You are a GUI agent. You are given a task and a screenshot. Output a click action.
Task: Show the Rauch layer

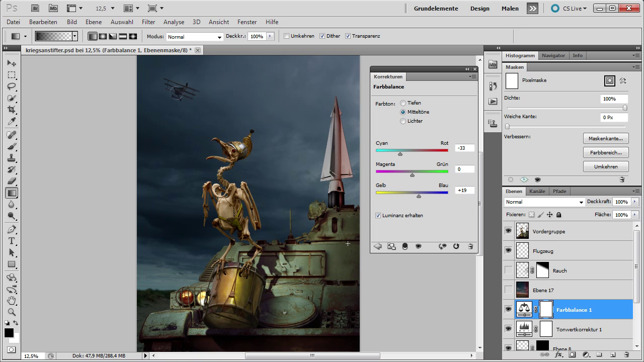tap(508, 270)
